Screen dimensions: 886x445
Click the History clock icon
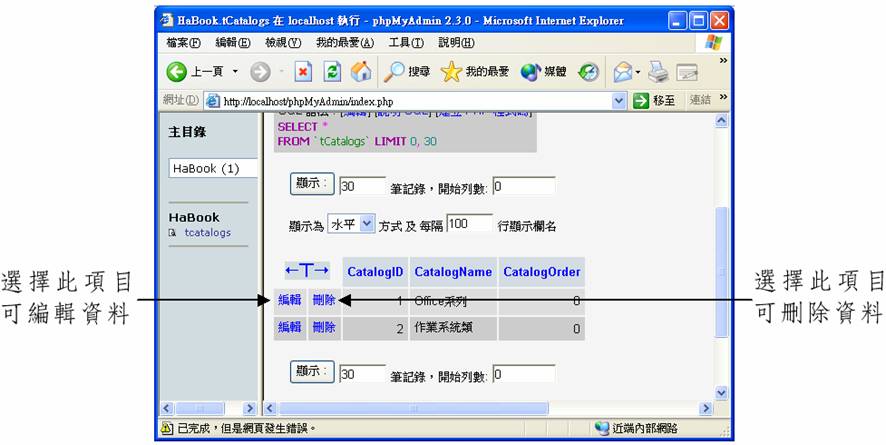(x=588, y=72)
